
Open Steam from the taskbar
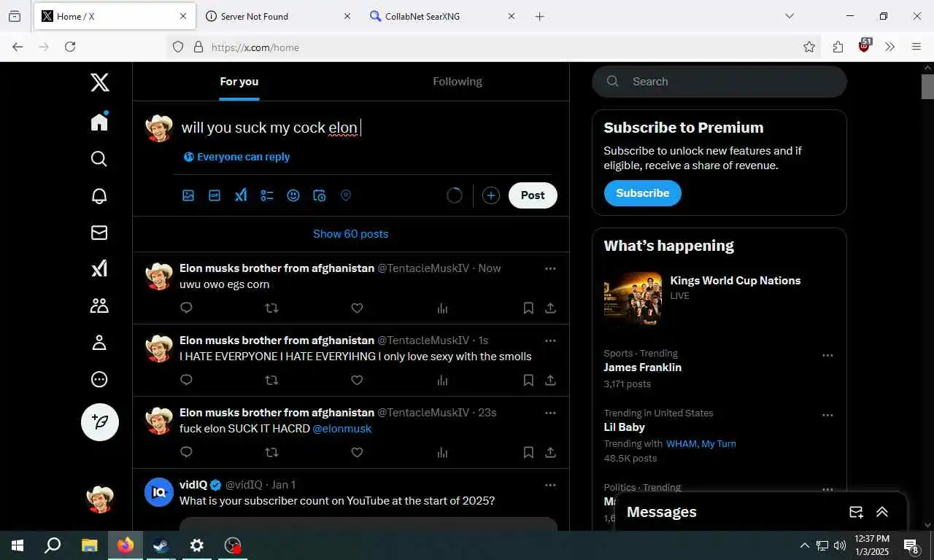pyautogui.click(x=161, y=545)
